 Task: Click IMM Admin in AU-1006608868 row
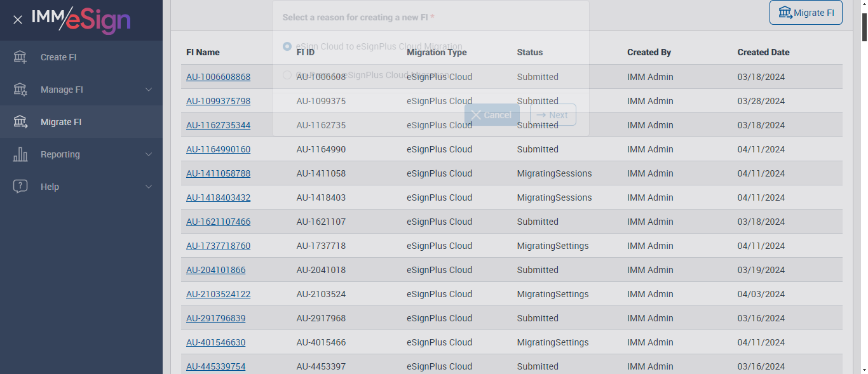coord(650,77)
